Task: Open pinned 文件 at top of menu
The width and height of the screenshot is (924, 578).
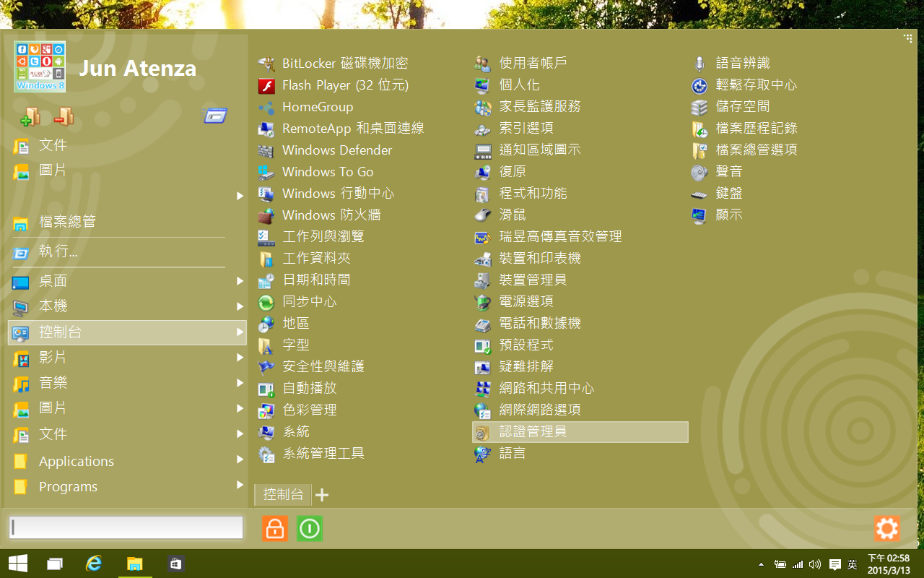Action: pyautogui.click(x=126, y=145)
